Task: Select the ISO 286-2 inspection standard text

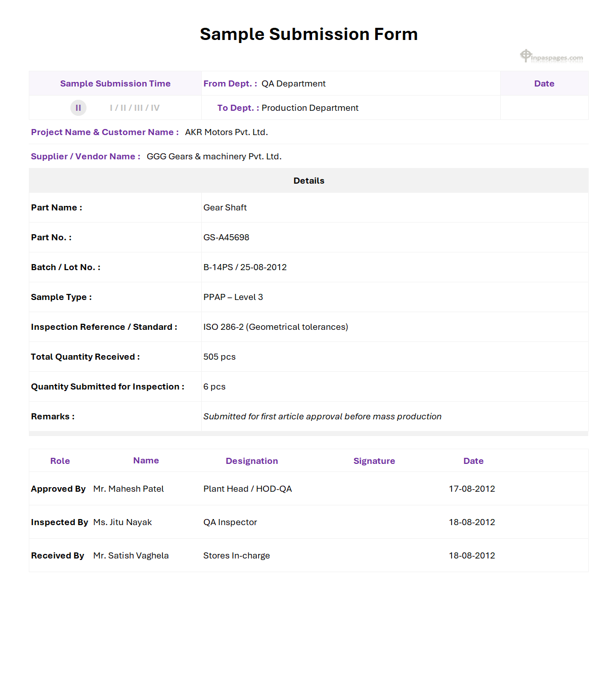Action: click(x=276, y=327)
